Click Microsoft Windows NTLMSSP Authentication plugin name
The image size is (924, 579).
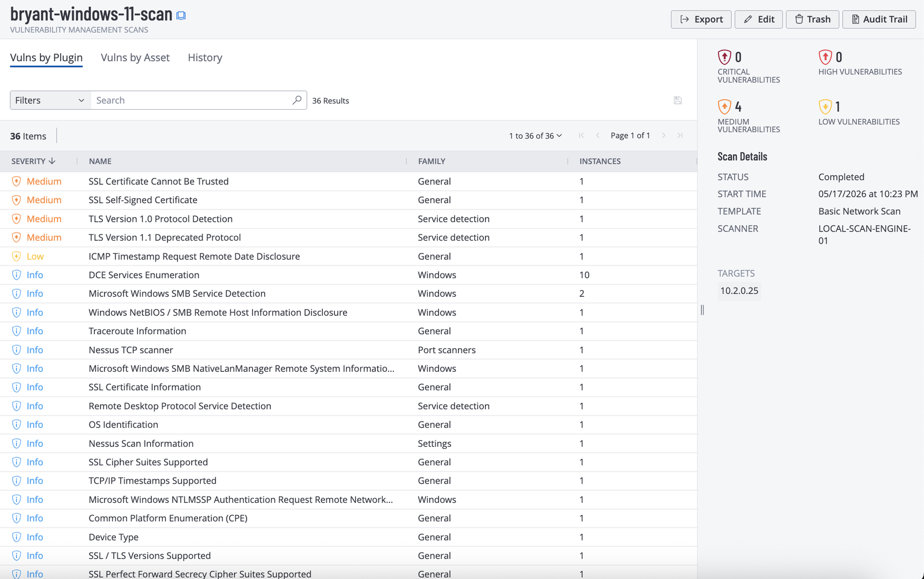pos(241,499)
